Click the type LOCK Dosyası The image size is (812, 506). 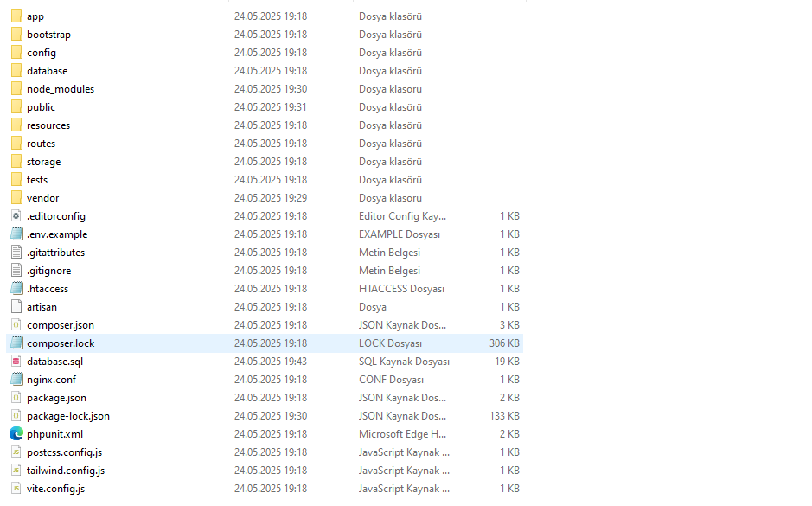[x=391, y=343]
